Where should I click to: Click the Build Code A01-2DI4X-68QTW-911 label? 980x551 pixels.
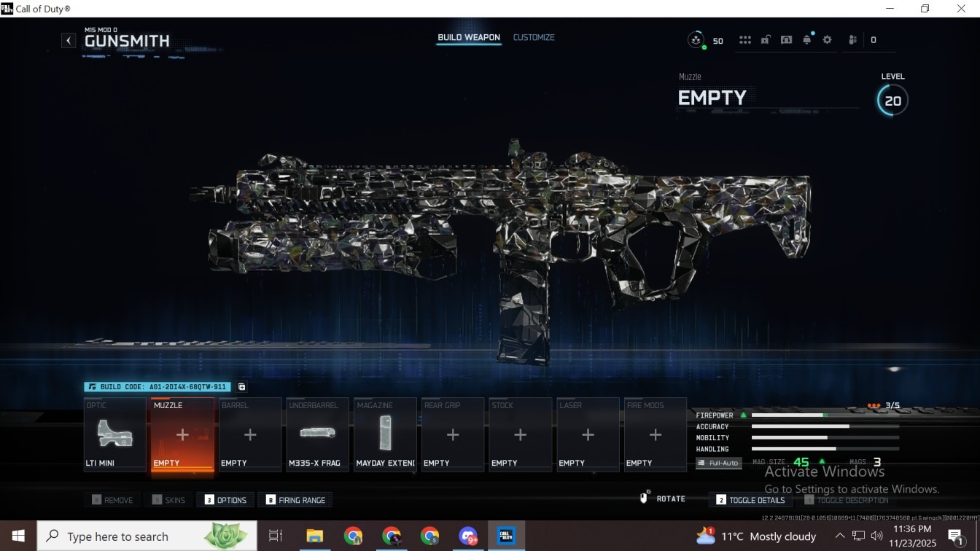157,387
